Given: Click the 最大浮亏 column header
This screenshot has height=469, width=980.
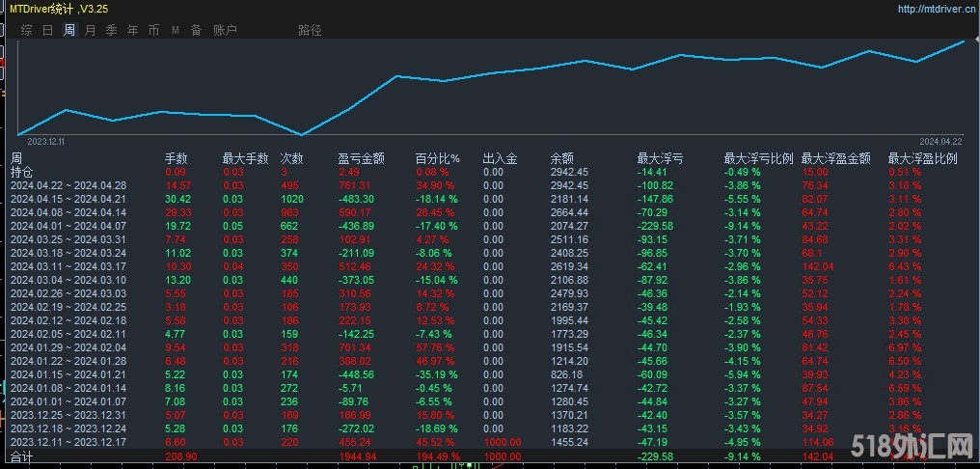Looking at the screenshot, I should pos(660,158).
